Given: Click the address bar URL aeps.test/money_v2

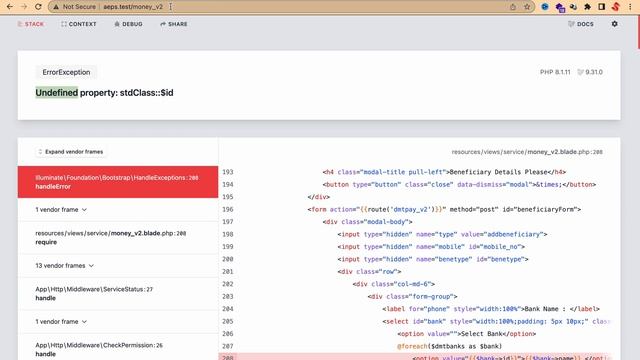Looking at the screenshot, I should (133, 7).
